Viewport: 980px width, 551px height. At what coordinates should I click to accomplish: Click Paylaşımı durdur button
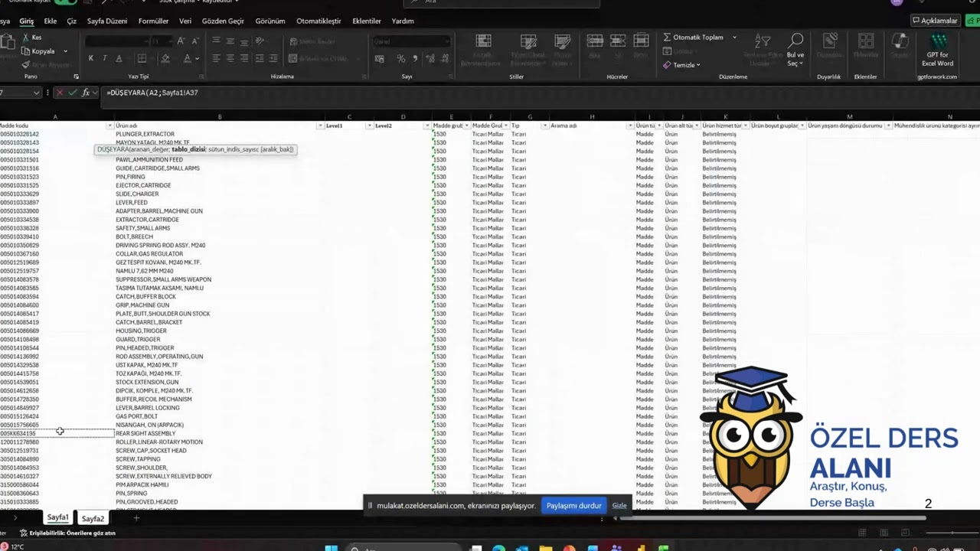pyautogui.click(x=573, y=505)
